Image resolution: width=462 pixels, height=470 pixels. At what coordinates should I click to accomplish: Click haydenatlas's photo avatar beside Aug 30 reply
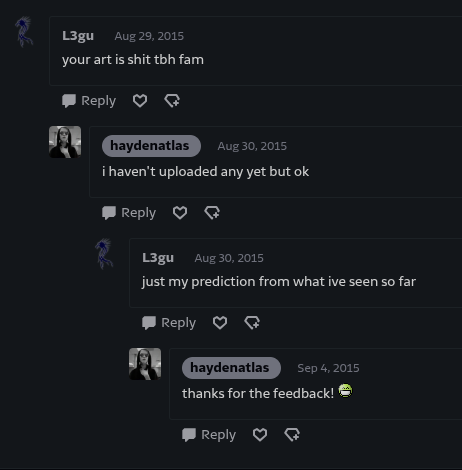(65, 142)
